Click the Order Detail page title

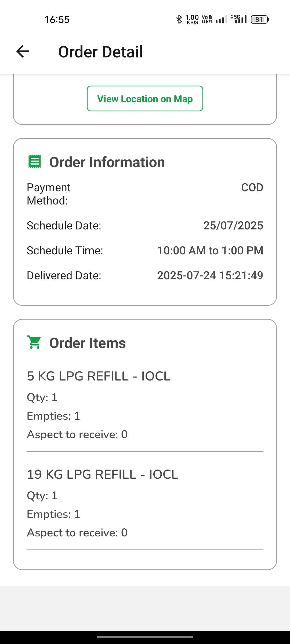pos(100,52)
